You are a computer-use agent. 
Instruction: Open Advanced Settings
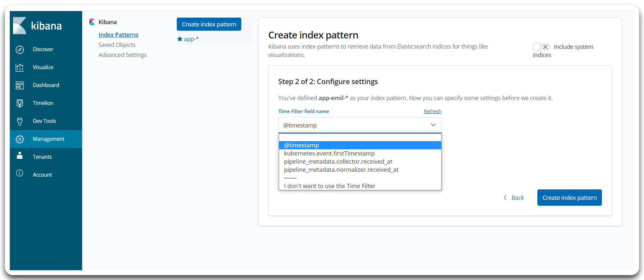click(x=123, y=55)
